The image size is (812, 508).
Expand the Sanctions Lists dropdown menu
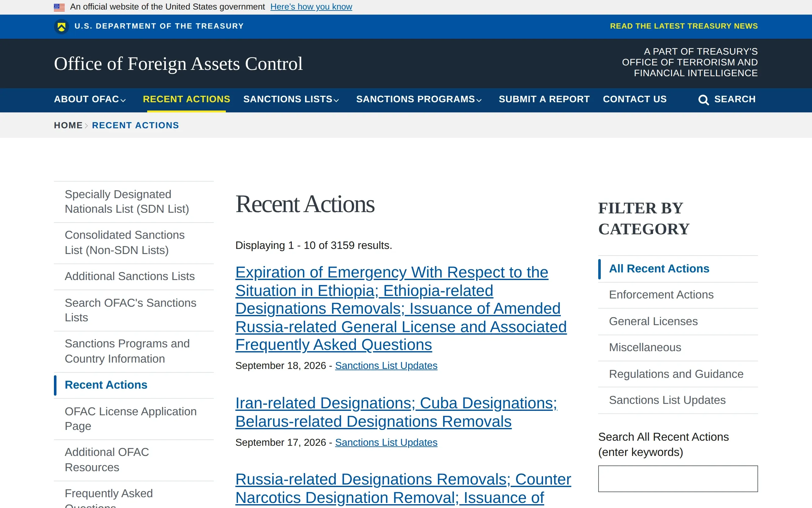click(291, 99)
